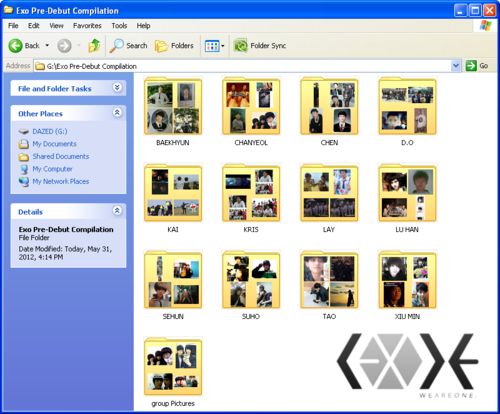The image size is (500, 414).
Task: Open the My Documents link
Action: [x=54, y=144]
